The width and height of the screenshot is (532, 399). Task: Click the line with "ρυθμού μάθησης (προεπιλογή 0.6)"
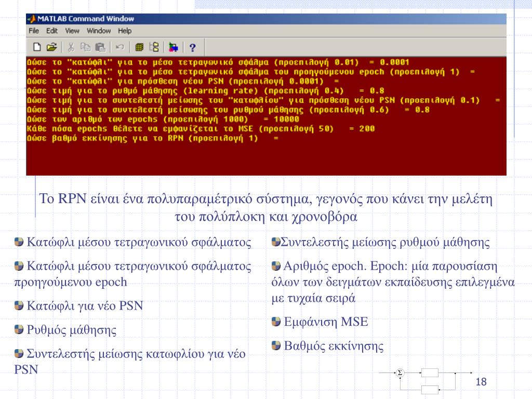click(x=229, y=110)
